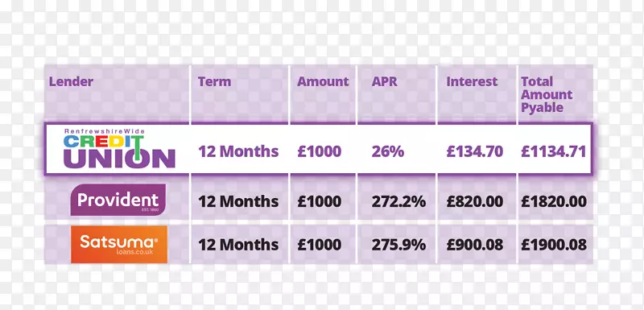
Task: Click the £900.08 interest value
Action: coord(474,245)
